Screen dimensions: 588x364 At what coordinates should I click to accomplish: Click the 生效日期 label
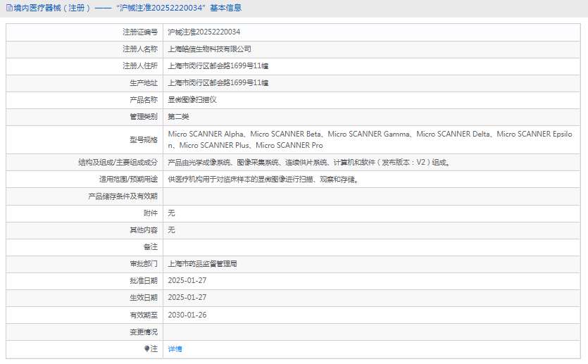pyautogui.click(x=144, y=298)
